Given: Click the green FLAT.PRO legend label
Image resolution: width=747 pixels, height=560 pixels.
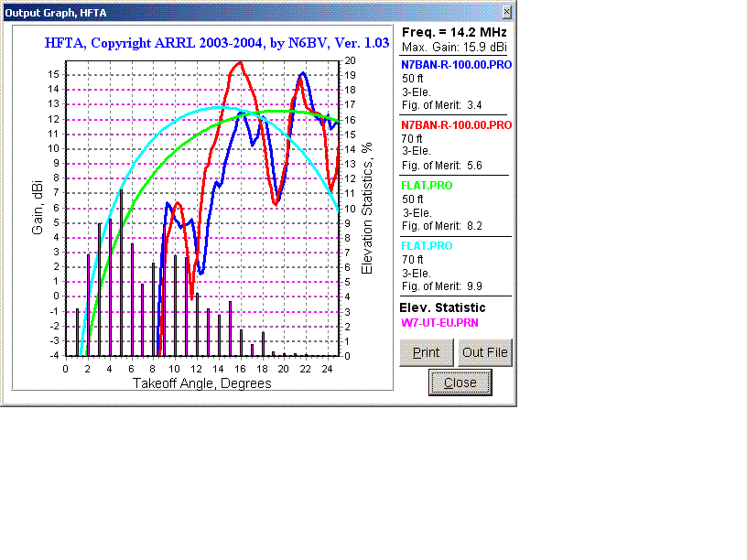Looking at the screenshot, I should [x=427, y=186].
